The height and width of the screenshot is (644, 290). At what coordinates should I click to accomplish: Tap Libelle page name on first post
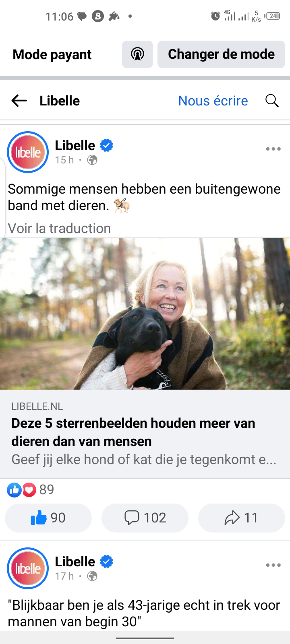[75, 145]
